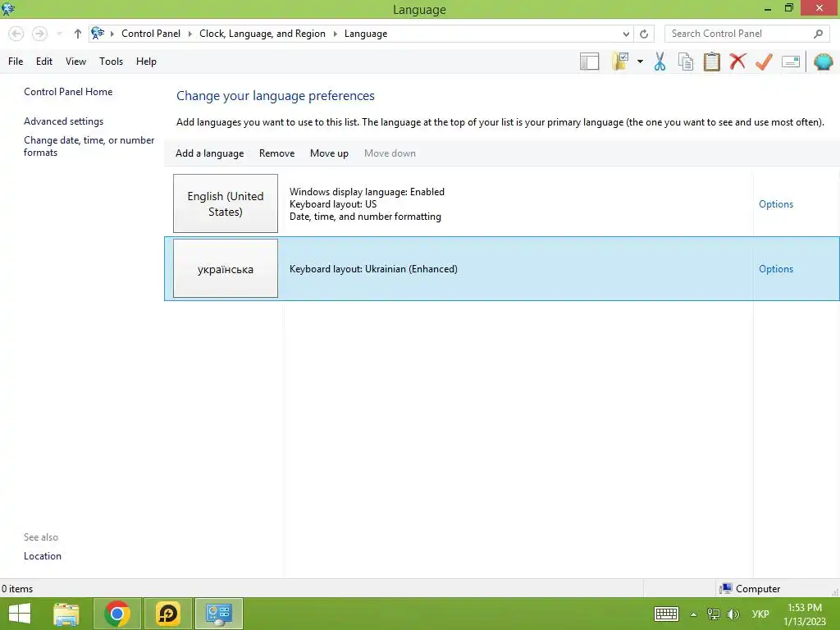Click the volume speaker tray icon
This screenshot has width=840, height=630.
click(733, 614)
